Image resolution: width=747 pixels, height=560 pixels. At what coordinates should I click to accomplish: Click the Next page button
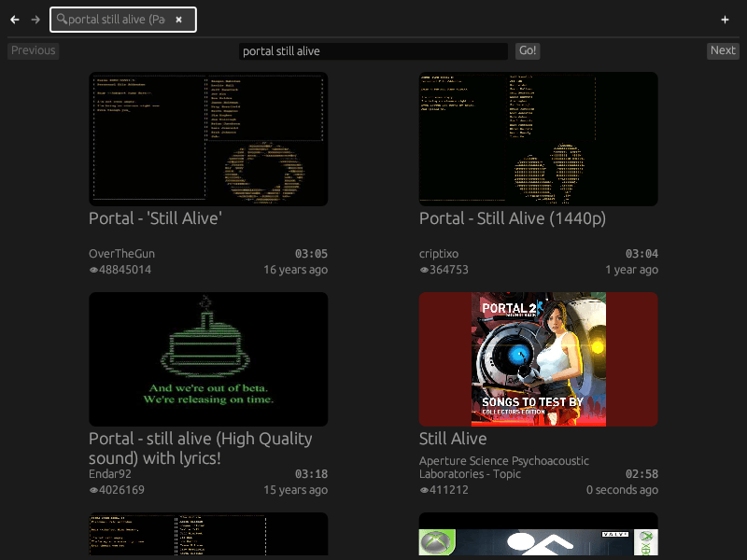pos(723,50)
